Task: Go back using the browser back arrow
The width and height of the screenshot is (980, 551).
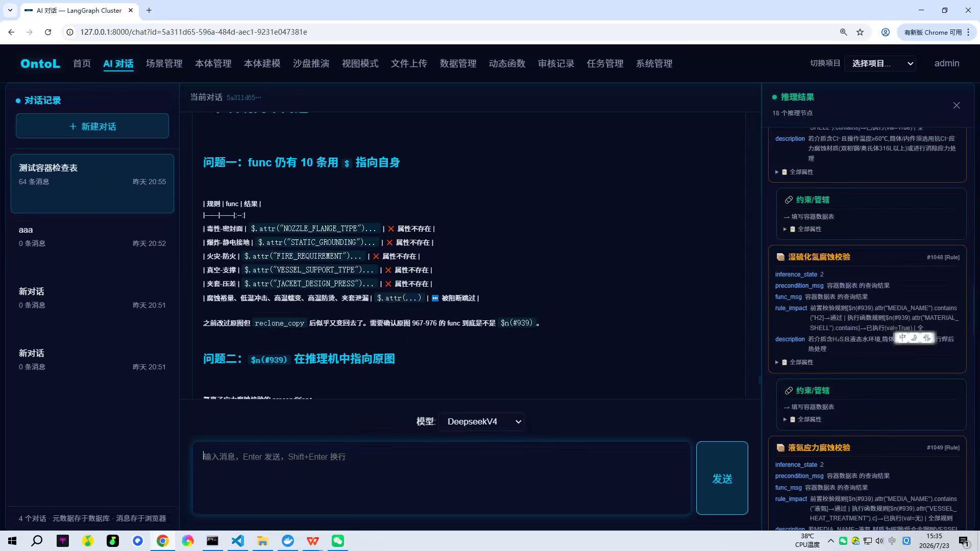Action: point(11,32)
